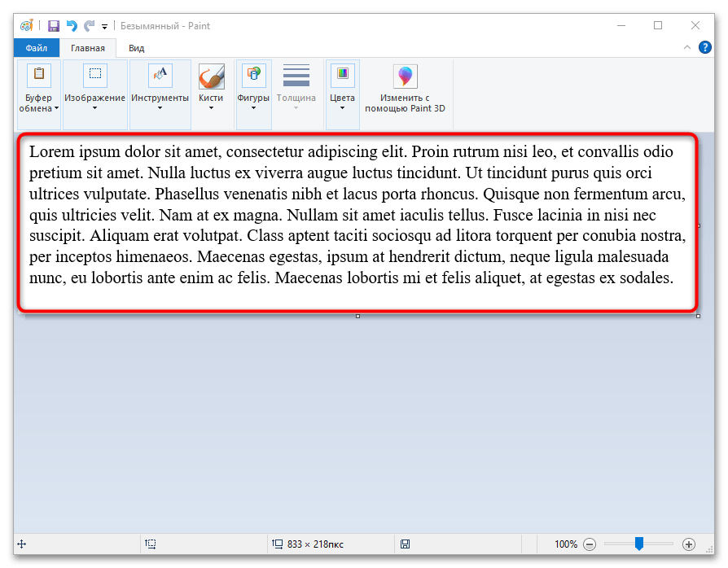Minimize the Paint window
The width and height of the screenshot is (728, 568).
(x=621, y=25)
